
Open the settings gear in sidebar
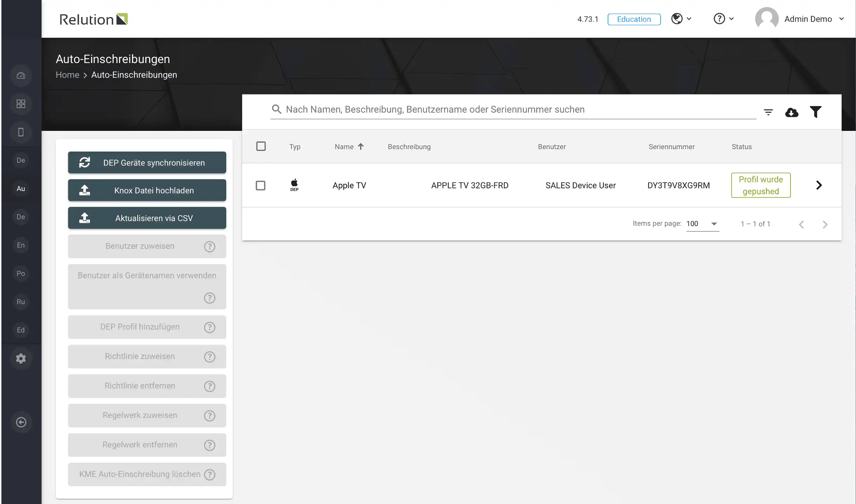[x=21, y=358]
